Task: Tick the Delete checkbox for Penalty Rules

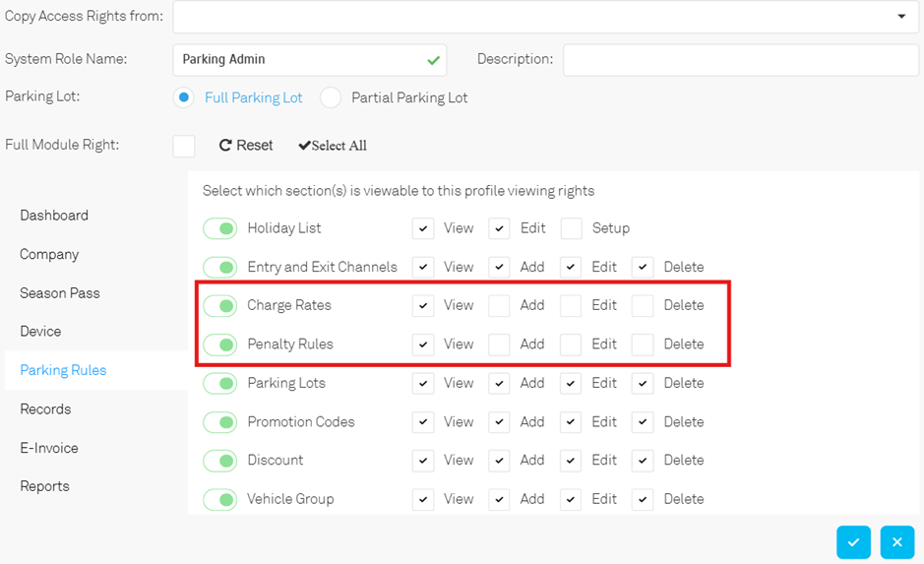Action: pyautogui.click(x=643, y=345)
